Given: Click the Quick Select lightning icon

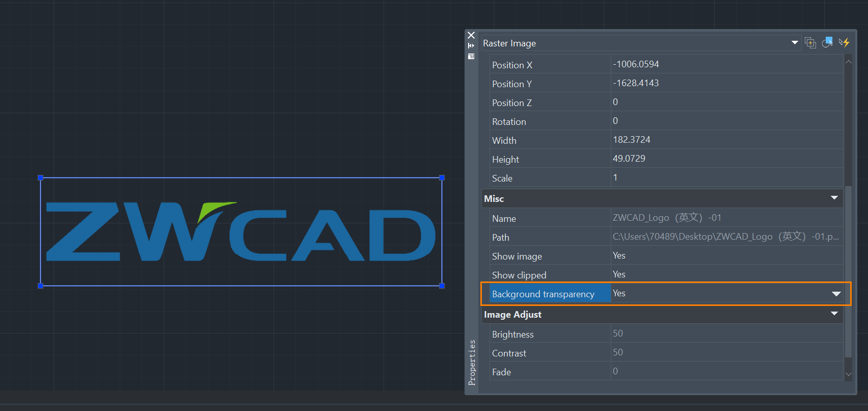Looking at the screenshot, I should 844,43.
